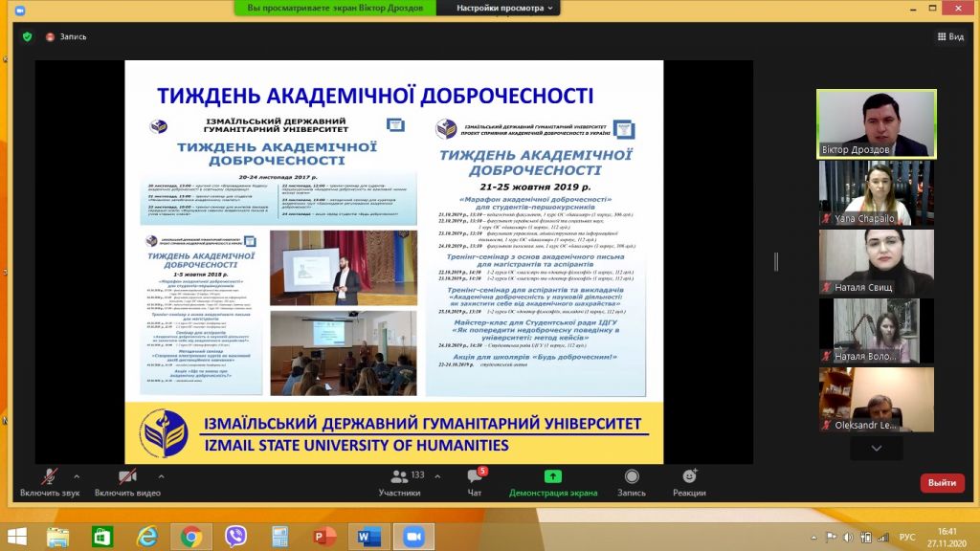The height and width of the screenshot is (551, 980).
Task: Start screen sharing with Демонстрация экрана
Action: click(553, 482)
